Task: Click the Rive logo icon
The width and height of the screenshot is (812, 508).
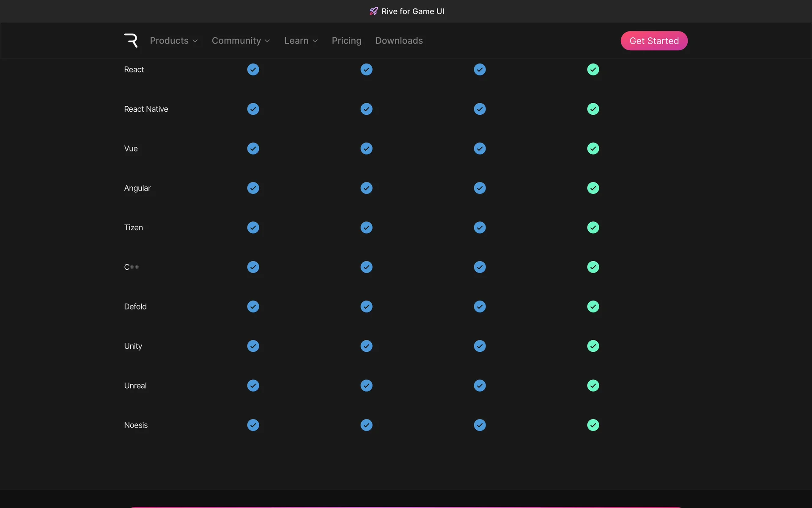Action: pos(131,41)
